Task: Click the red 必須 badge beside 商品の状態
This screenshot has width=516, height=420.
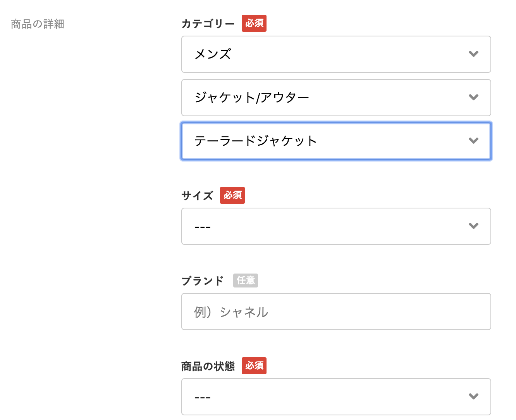Action: point(254,366)
